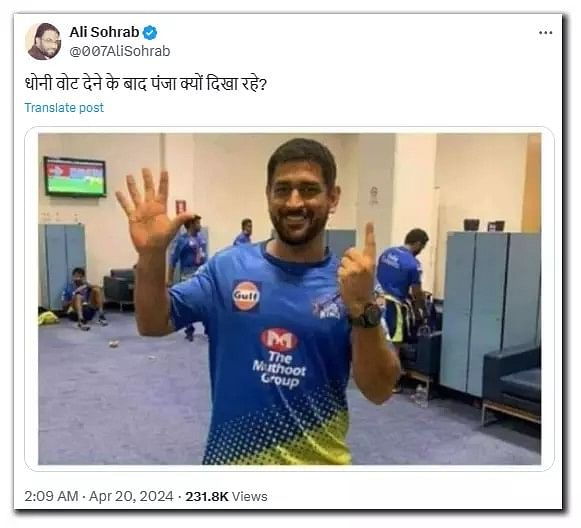The width and height of the screenshot is (581, 528).
Task: Click the dark blue armchair in photo
Action: [512, 384]
